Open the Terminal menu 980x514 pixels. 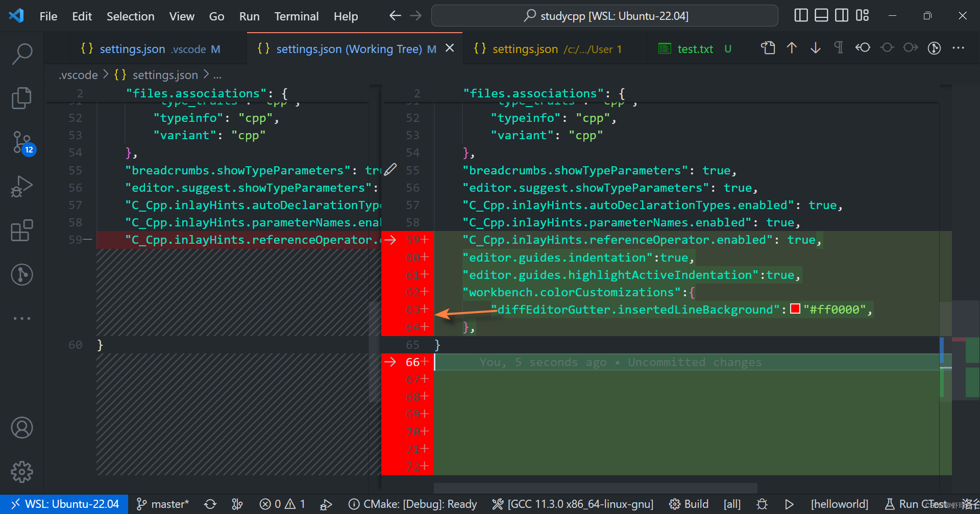[x=297, y=16]
